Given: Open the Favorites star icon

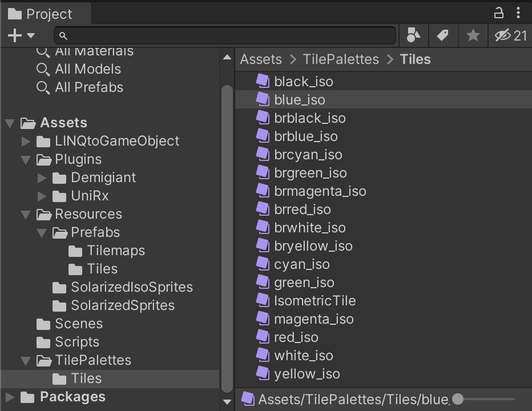Looking at the screenshot, I should click(x=473, y=35).
